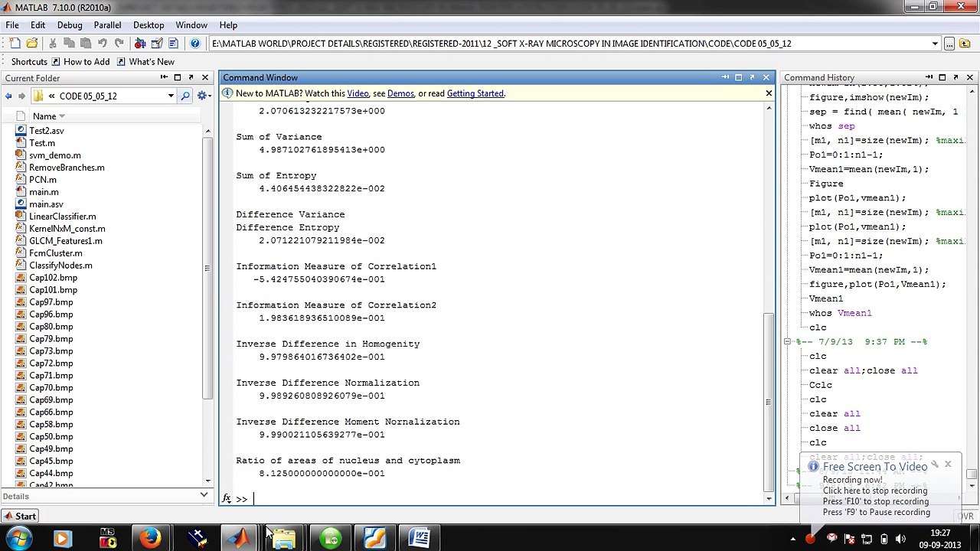The height and width of the screenshot is (551, 980).
Task: Click the Open file toolbar icon
Action: (31, 44)
